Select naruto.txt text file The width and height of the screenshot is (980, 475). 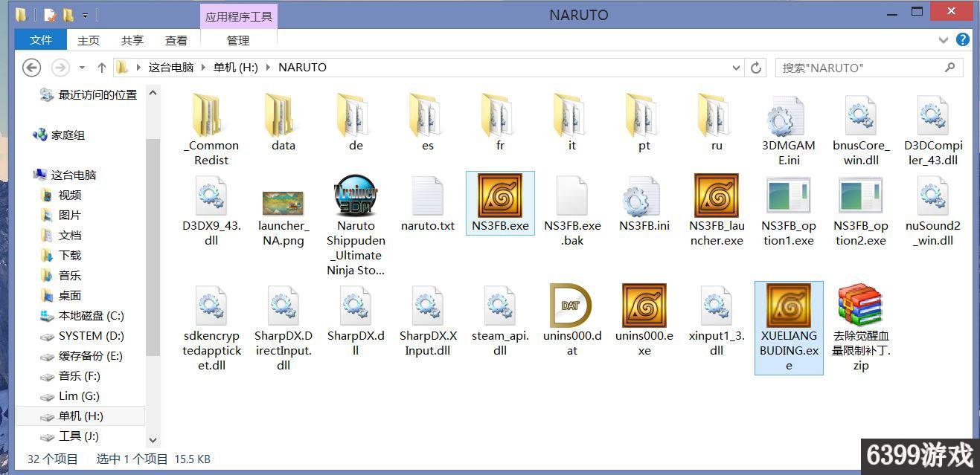[x=428, y=204]
